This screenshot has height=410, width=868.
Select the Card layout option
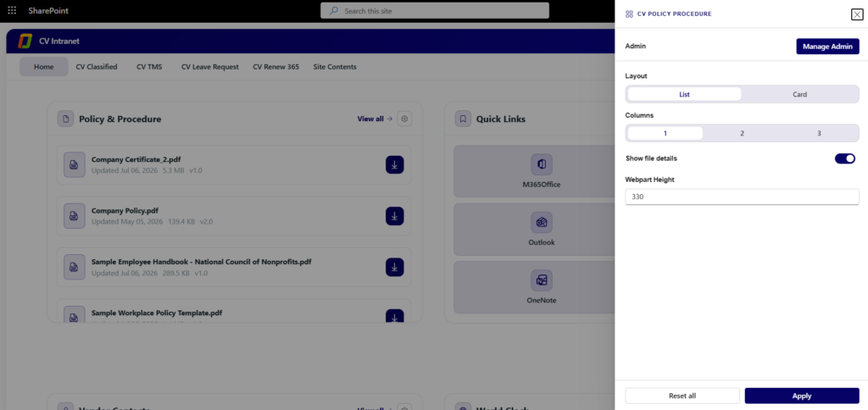tap(799, 94)
